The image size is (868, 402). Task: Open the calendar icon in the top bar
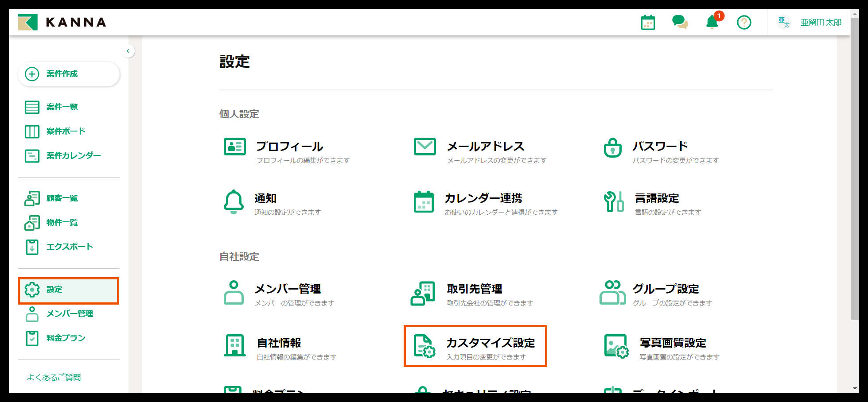[647, 22]
